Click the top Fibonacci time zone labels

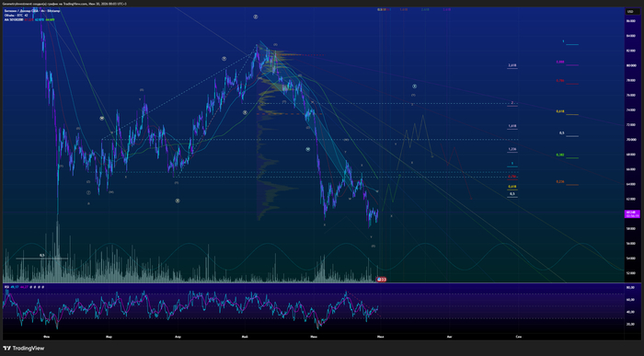click(414, 9)
